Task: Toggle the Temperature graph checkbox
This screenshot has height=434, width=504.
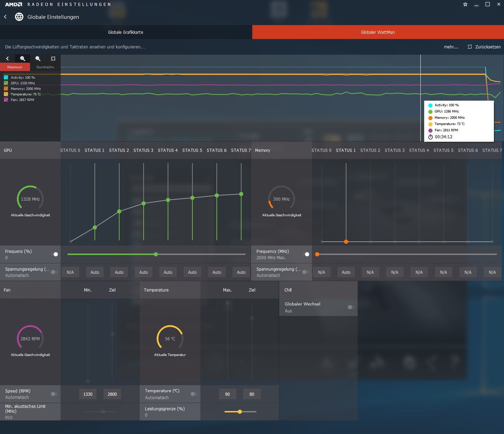Action: 6,94
